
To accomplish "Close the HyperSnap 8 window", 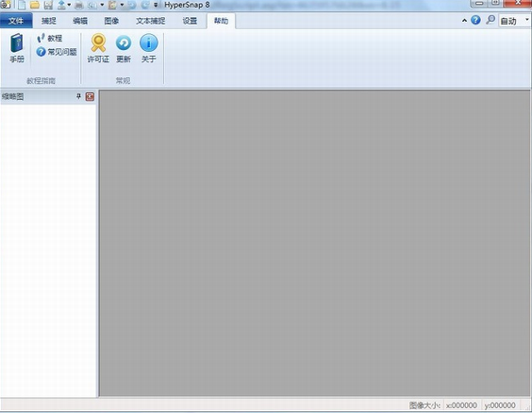I will tap(518, 3).
